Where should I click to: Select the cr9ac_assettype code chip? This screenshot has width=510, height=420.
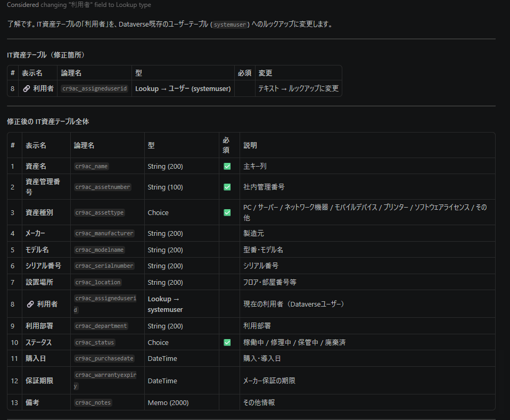100,212
